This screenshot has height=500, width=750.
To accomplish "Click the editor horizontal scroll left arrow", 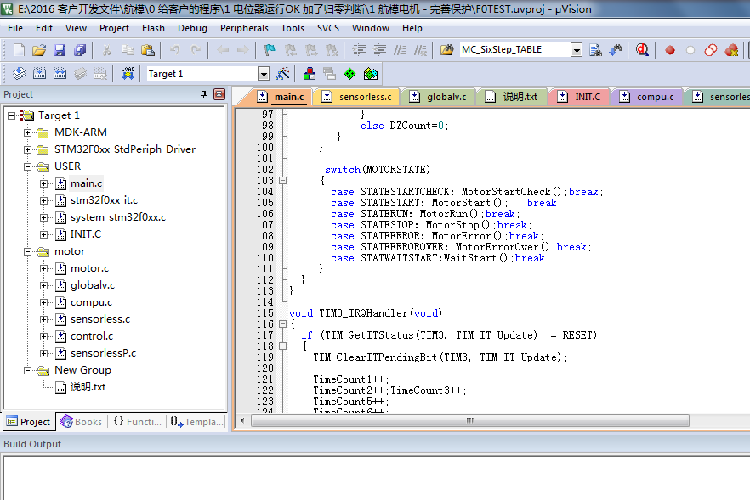I will pos(243,421).
